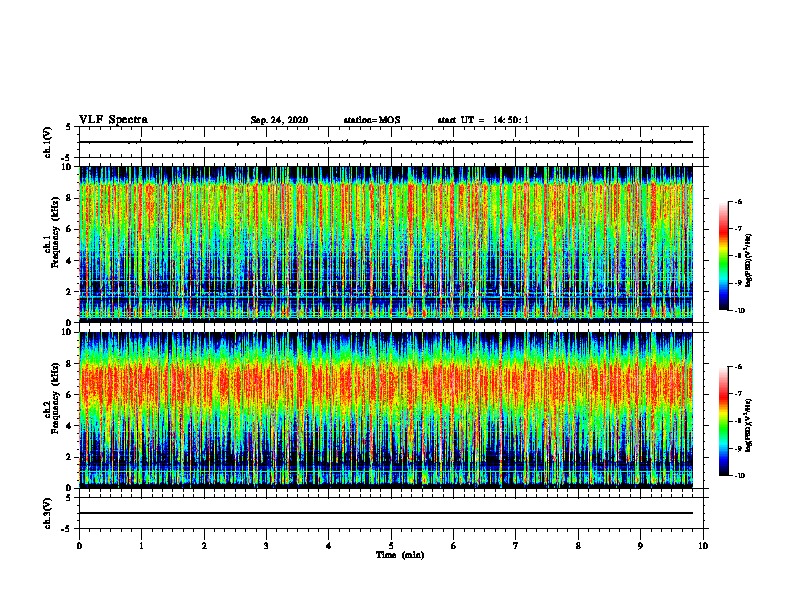The height and width of the screenshot is (612, 792).
Task: Click the ch.1 voltage waveform trace
Action: 386,142
